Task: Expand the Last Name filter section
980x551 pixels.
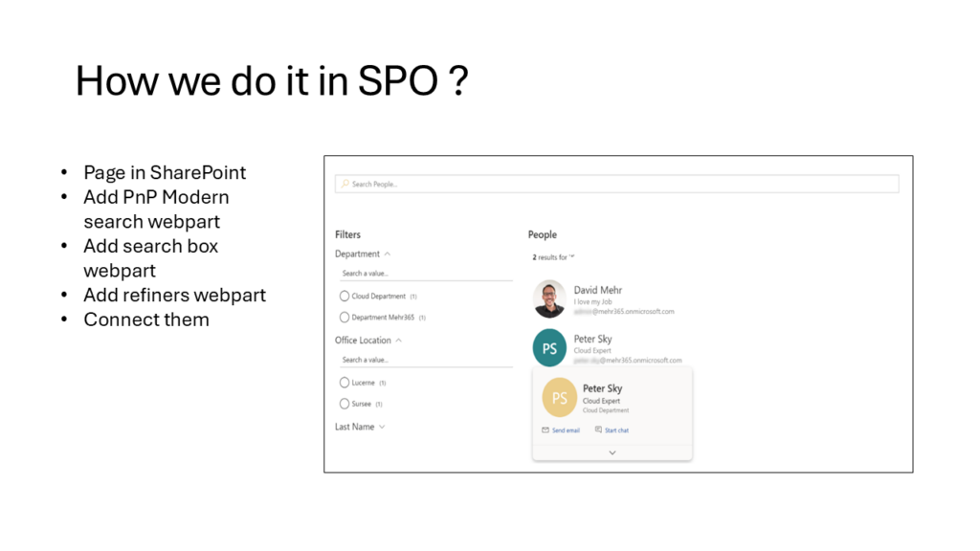Action: (382, 428)
